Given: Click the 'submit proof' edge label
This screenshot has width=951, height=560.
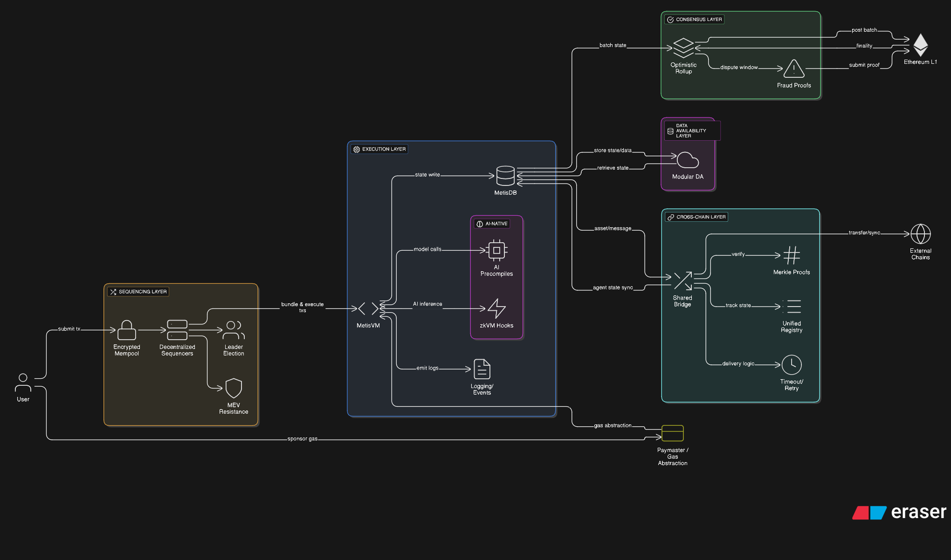Looking at the screenshot, I should (x=864, y=65).
